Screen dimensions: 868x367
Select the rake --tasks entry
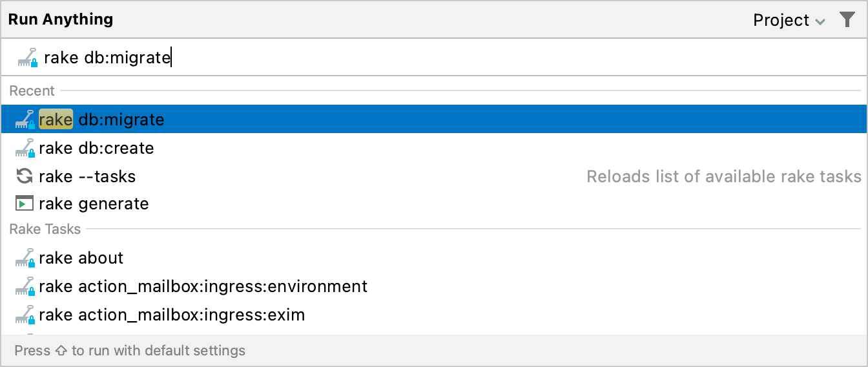pyautogui.click(x=87, y=176)
